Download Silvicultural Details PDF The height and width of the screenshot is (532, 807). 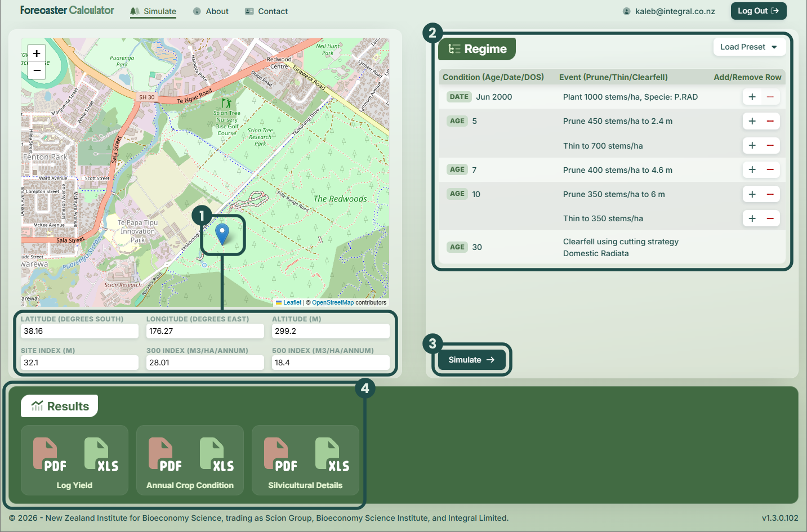[280, 454]
